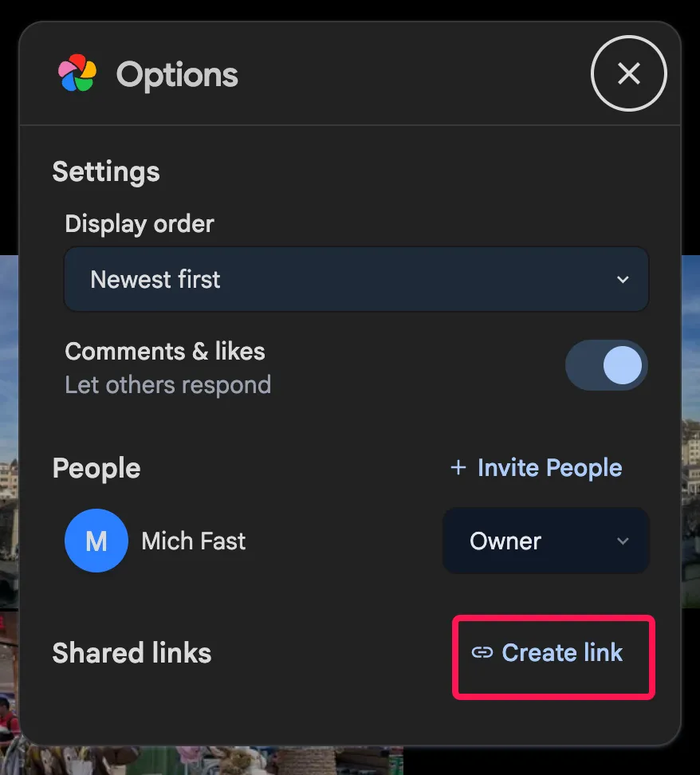Click the chain link icon
The width and height of the screenshot is (700, 775).
tap(482, 653)
